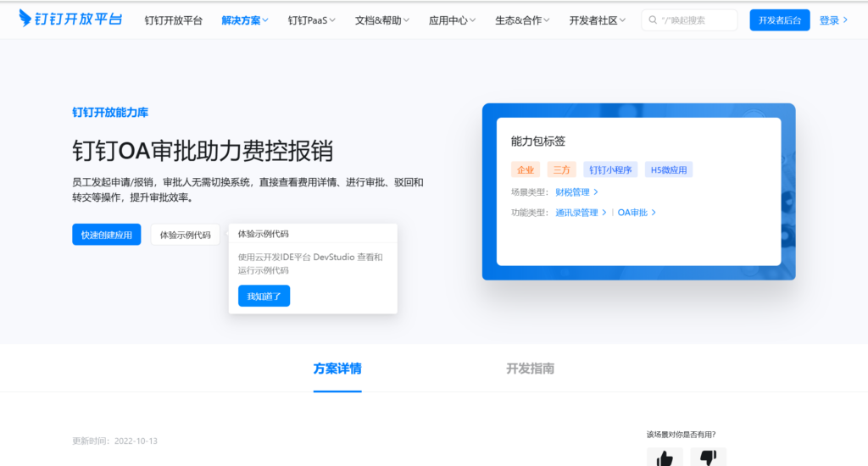
Task: Click the search magnifier icon
Action: (653, 20)
